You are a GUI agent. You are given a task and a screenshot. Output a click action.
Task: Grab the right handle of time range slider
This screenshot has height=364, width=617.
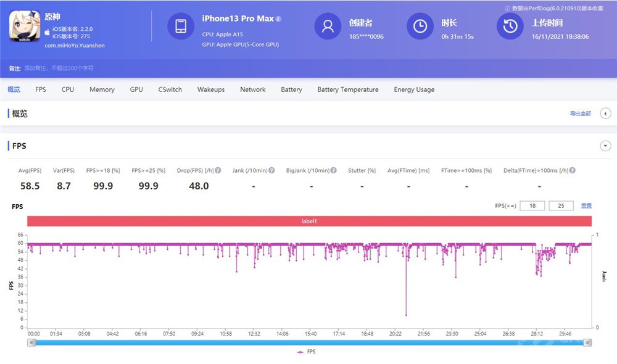coord(587,343)
